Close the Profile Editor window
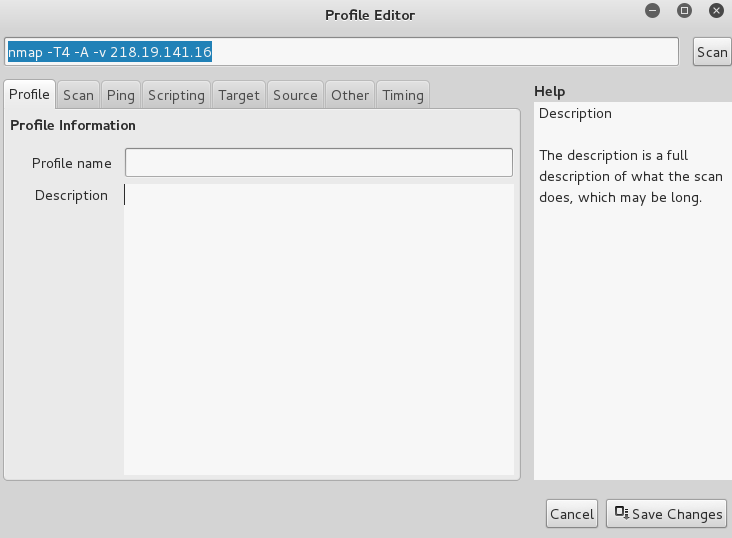The image size is (732, 538). (x=716, y=10)
